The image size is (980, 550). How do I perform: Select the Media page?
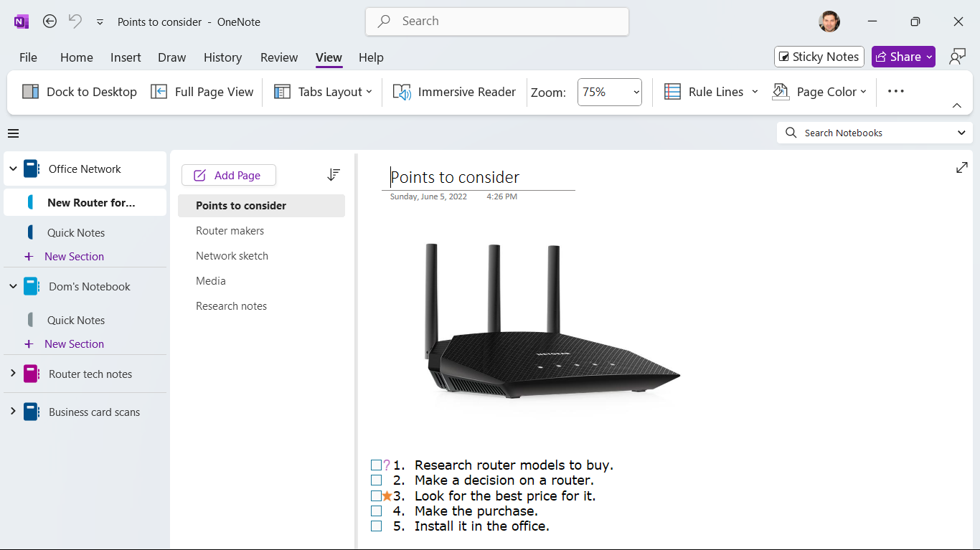click(210, 280)
